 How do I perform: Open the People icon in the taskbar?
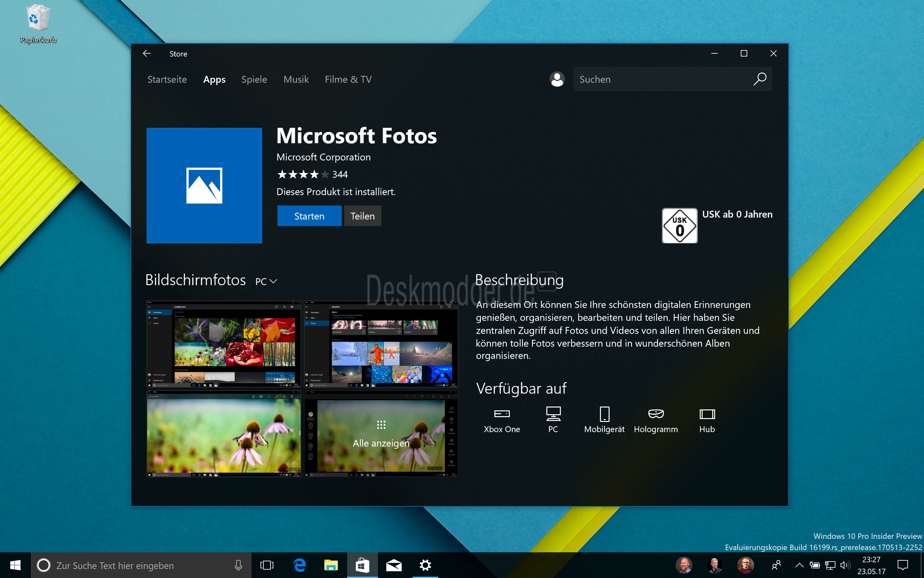[776, 565]
